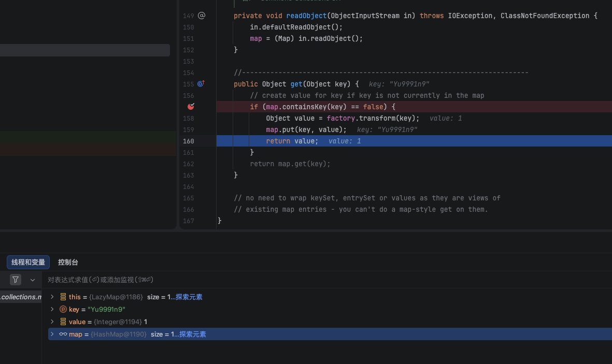This screenshot has height=364, width=612.
Task: Click the 'map = (Map) in.readObject();' line
Action: coord(306,39)
